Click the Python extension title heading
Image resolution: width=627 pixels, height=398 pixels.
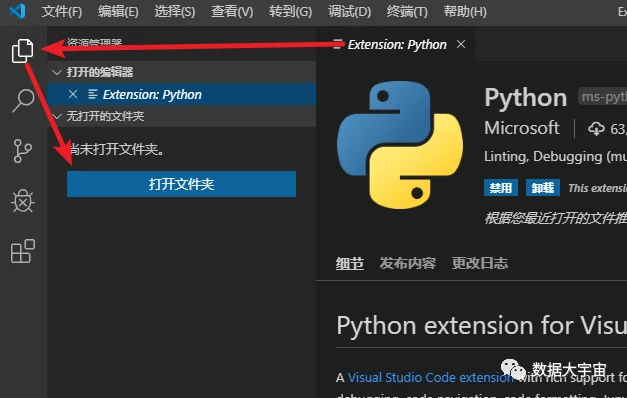click(525, 97)
